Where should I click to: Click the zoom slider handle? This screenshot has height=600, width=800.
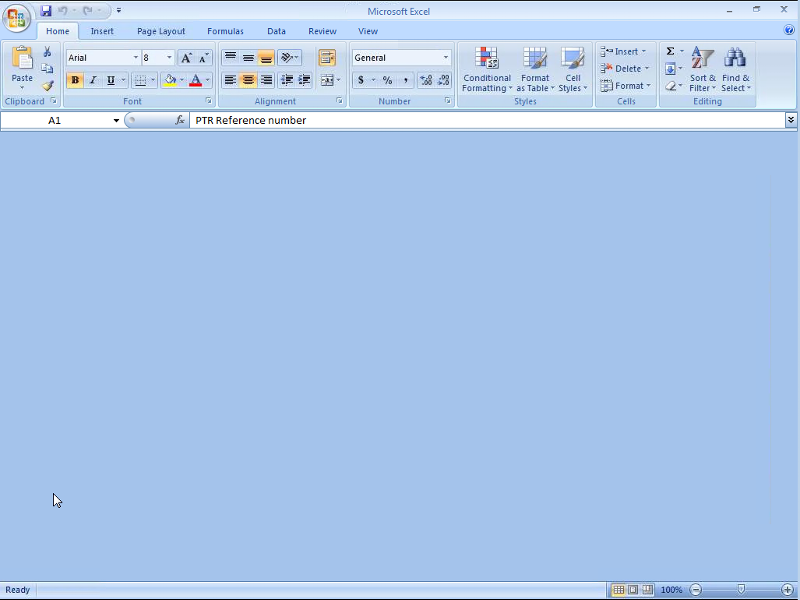tap(741, 589)
